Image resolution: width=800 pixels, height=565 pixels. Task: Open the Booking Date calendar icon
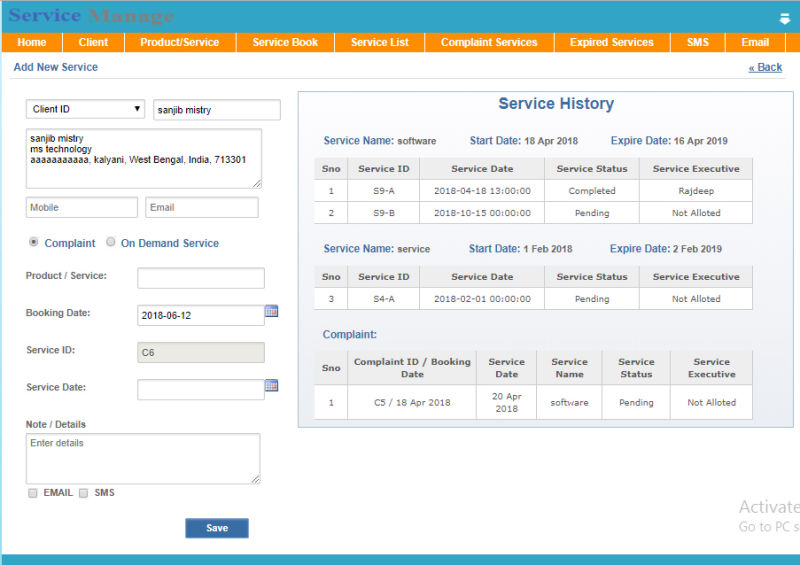271,312
